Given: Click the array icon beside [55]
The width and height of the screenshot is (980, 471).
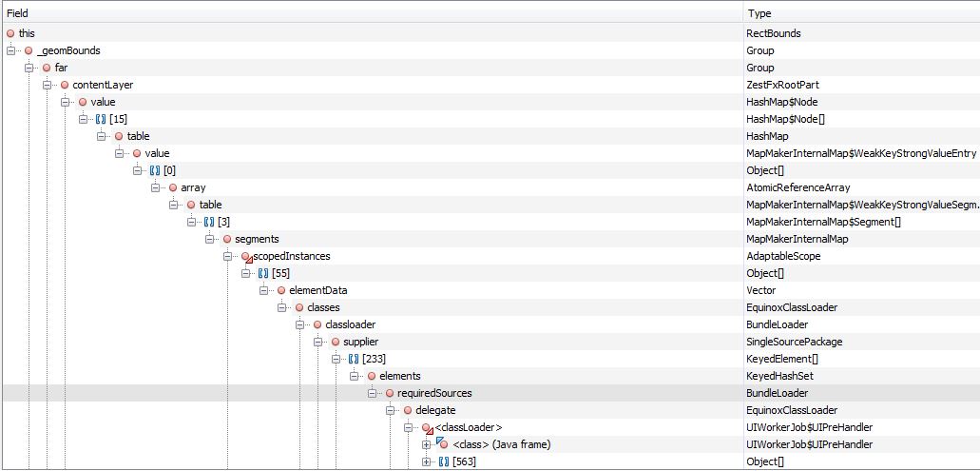Looking at the screenshot, I should (x=263, y=273).
